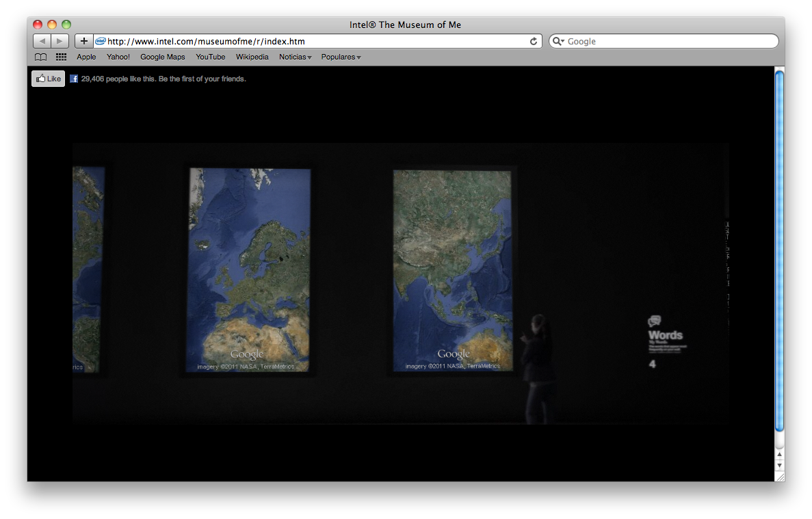Open the YouTube bookmark
This screenshot has width=812, height=519.
pyautogui.click(x=210, y=57)
